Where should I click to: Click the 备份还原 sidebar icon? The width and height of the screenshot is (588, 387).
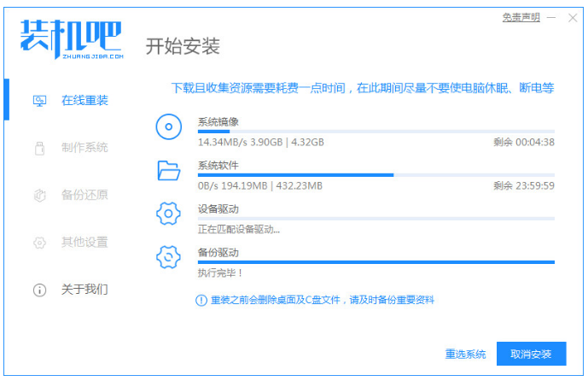[x=39, y=195]
